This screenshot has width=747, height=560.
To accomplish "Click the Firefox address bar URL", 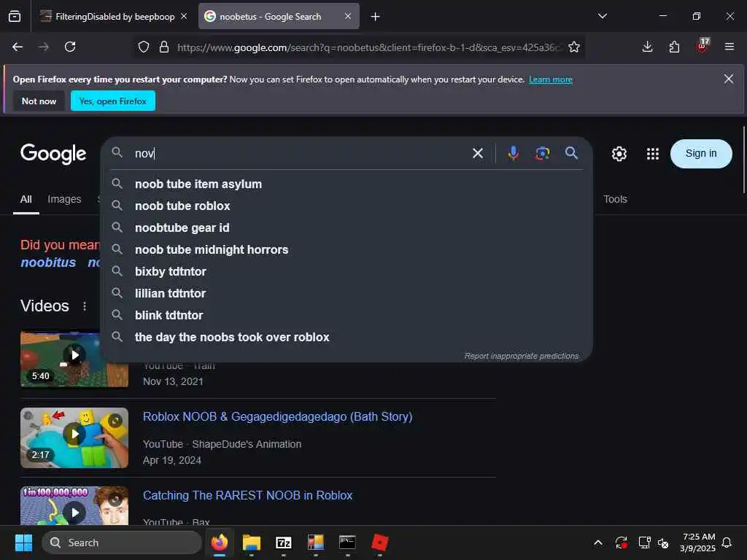I will click(x=369, y=47).
